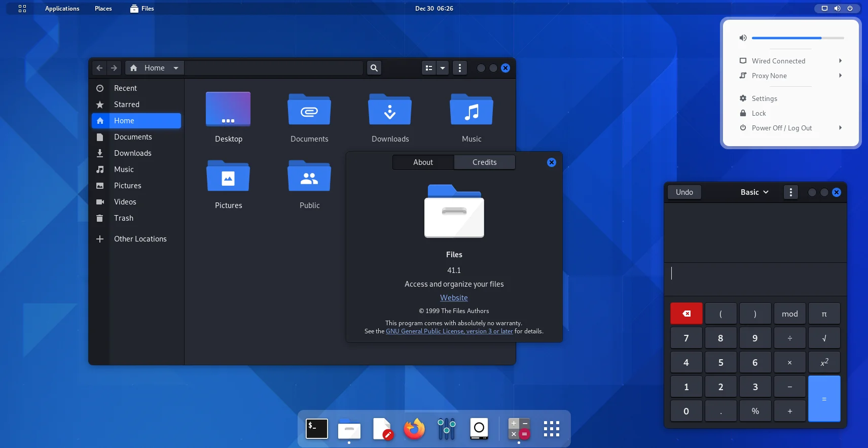The image size is (868, 448).
Task: Select Starred in the Files sidebar
Action: pos(136,105)
